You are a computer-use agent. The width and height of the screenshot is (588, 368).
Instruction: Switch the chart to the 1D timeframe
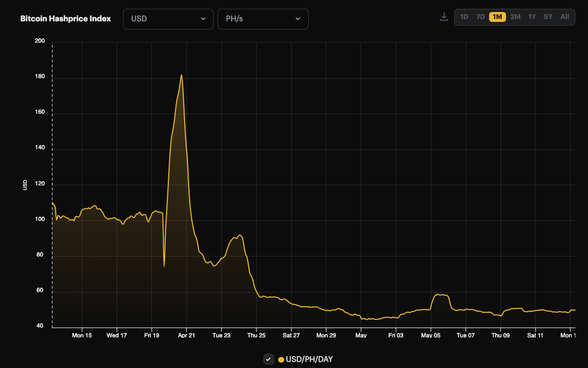point(464,16)
